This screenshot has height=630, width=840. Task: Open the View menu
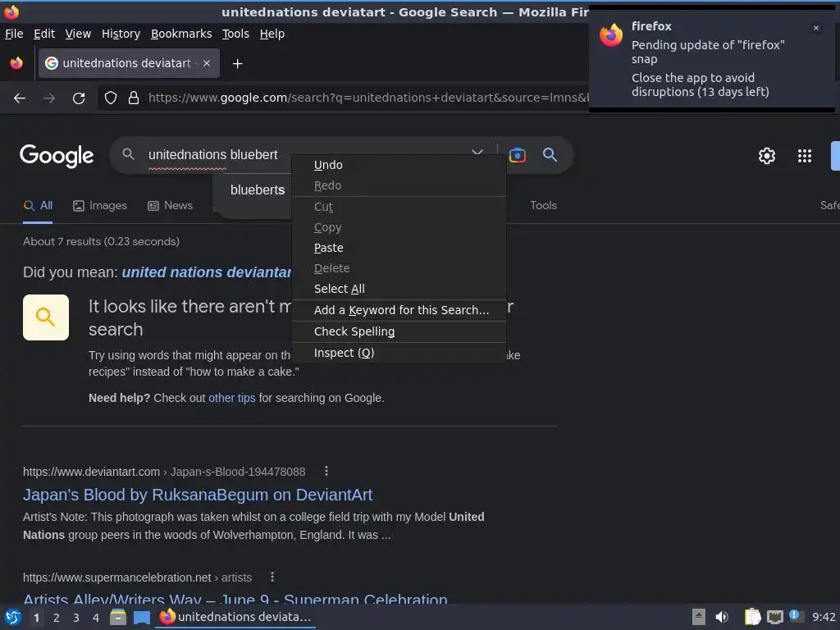[78, 34]
